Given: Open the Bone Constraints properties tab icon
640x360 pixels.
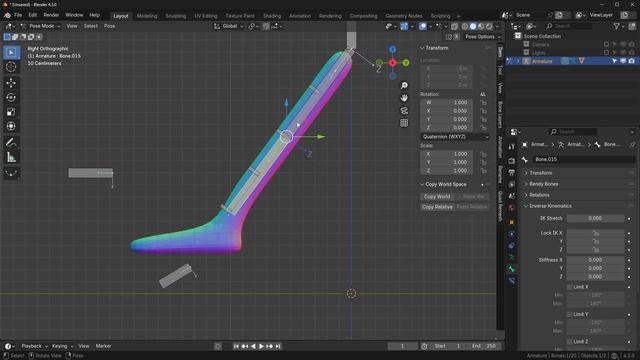Looking at the screenshot, I should pos(511,281).
